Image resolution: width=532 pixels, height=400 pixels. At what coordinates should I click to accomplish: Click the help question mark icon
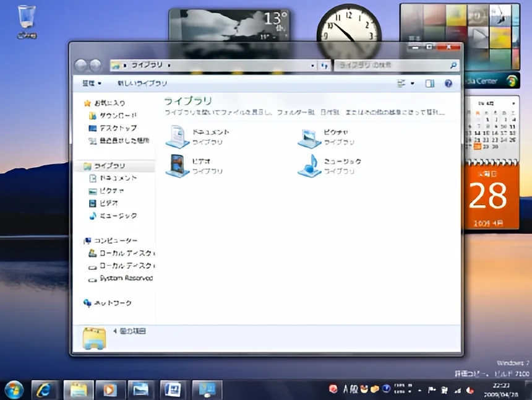tap(448, 84)
